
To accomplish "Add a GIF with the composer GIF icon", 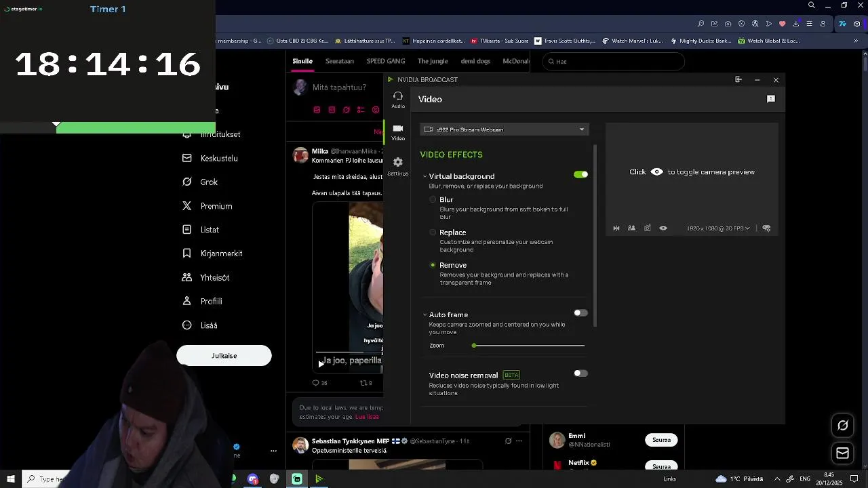I will coord(332,110).
